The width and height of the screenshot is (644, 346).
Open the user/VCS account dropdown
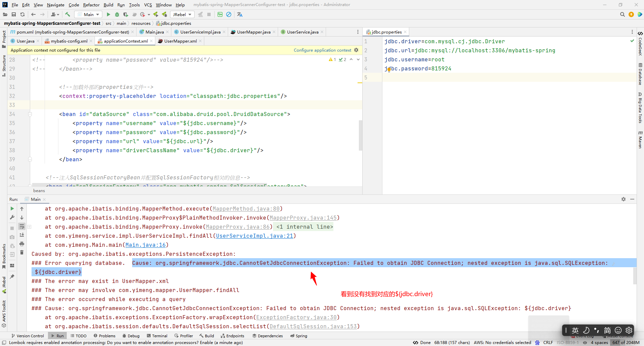tap(55, 14)
